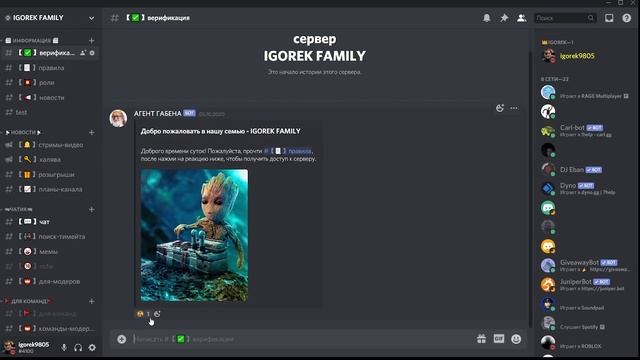Screen dimensions: 640x360
Task: Open settings gear of верифика channel
Action: point(92,53)
